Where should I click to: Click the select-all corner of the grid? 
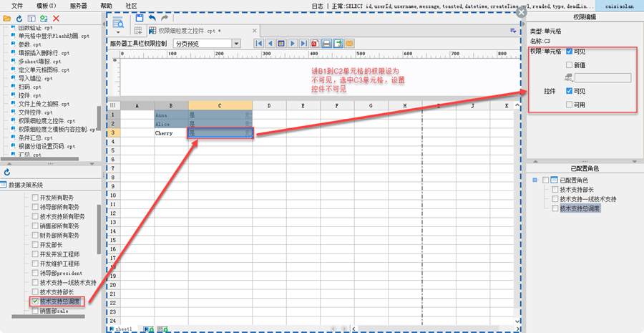(x=113, y=106)
